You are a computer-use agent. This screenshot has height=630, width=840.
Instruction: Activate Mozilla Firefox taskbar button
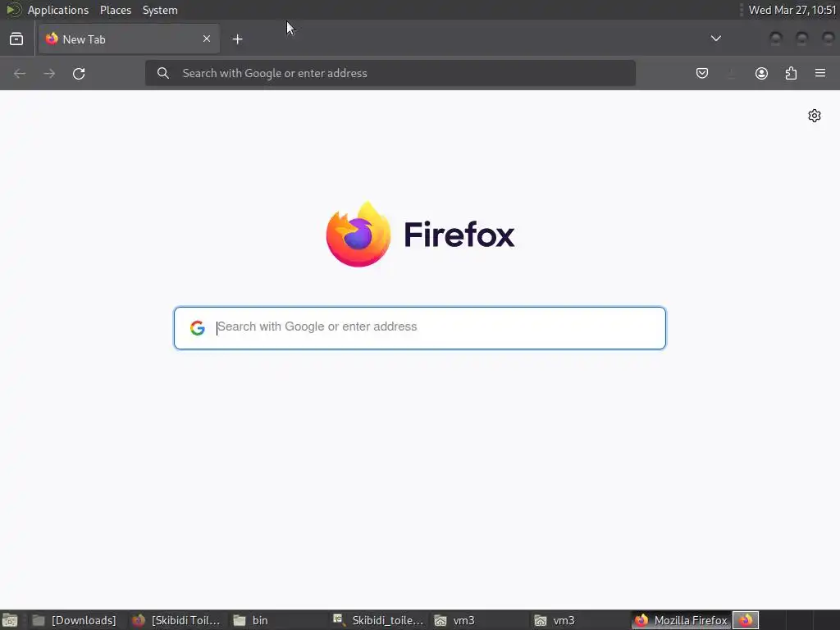click(681, 620)
